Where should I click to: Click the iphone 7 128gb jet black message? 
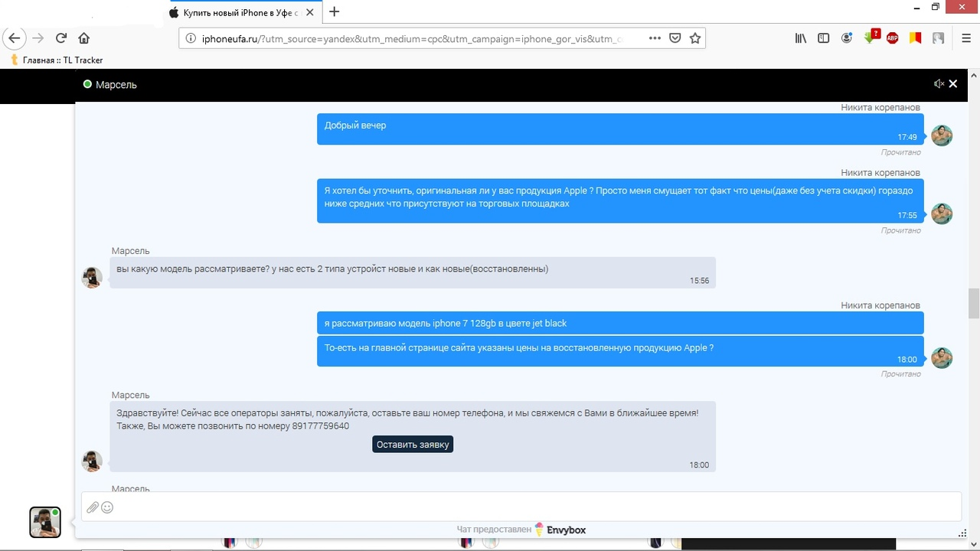coord(620,323)
